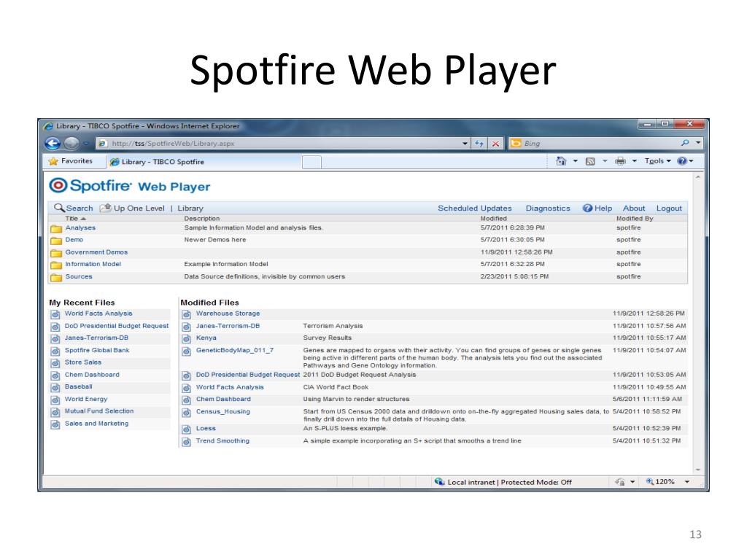Click the Library breadcrumb link

tap(190, 208)
